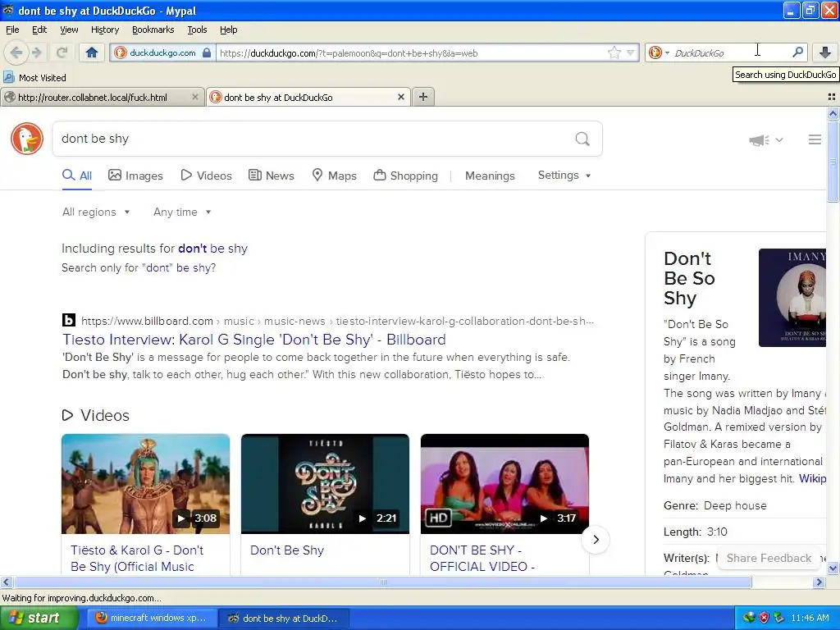The image size is (840, 630).
Task: Click the billboard.com favicon
Action: coord(69,321)
